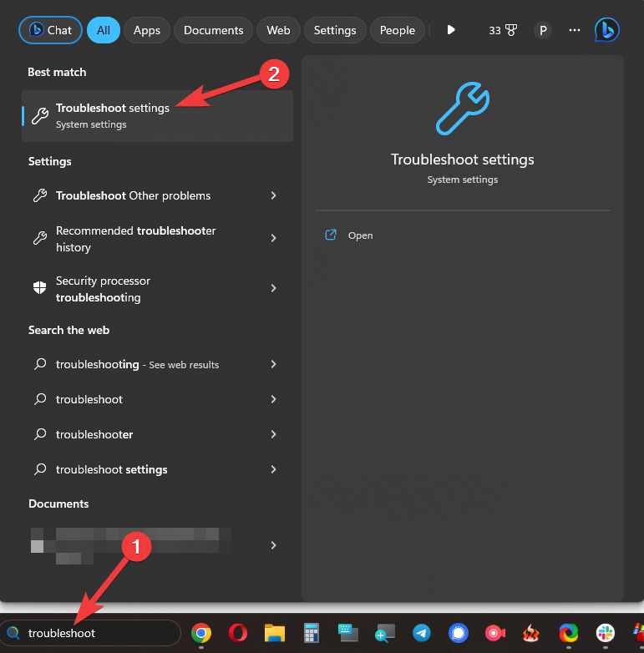
Task: Select the Documents filter tab
Action: tap(213, 30)
